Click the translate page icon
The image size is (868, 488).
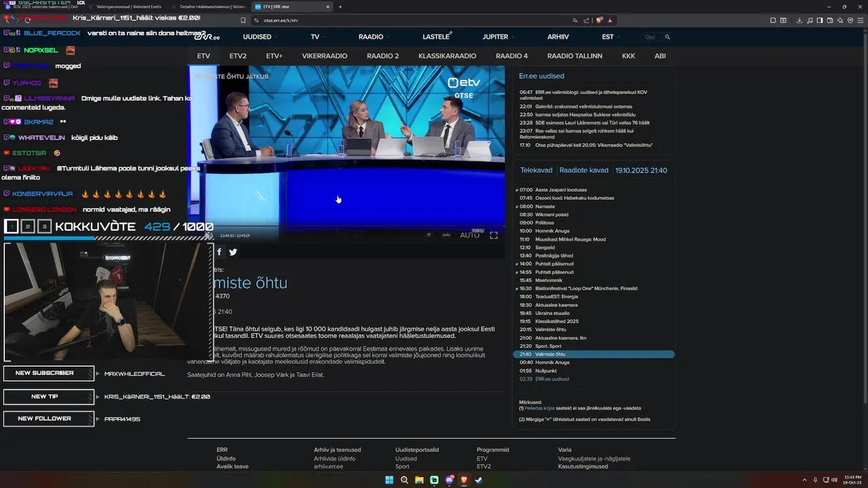575,20
